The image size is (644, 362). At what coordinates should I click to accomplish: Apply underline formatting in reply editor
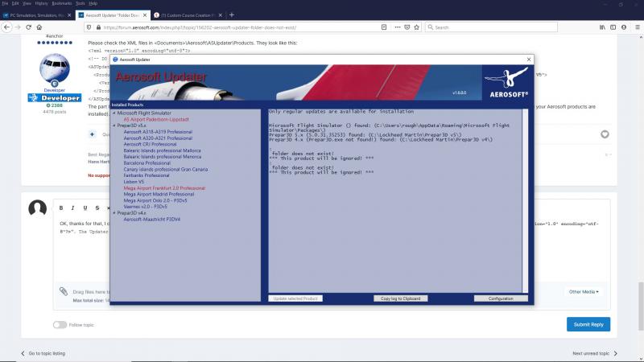[85, 208]
